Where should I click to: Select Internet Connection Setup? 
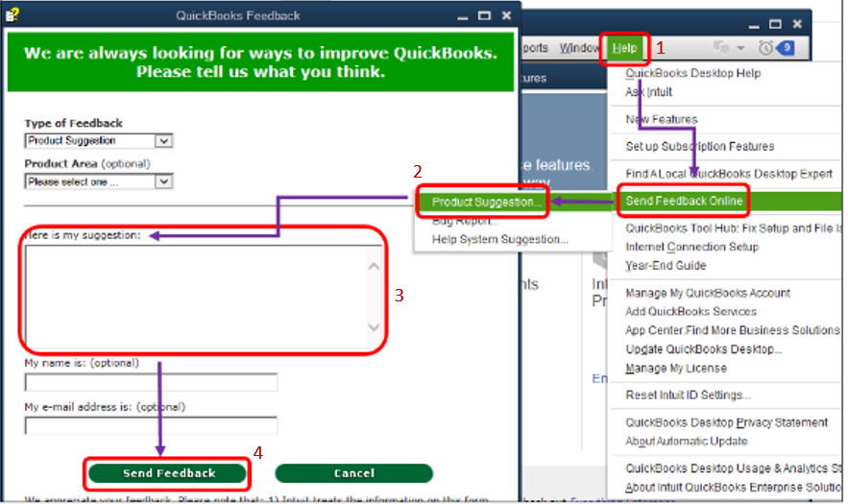coord(691,247)
